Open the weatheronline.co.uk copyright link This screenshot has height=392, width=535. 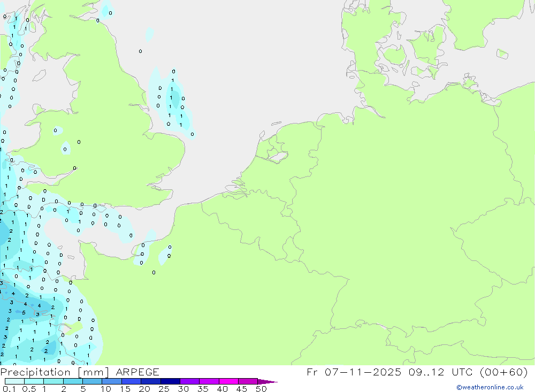(490, 387)
